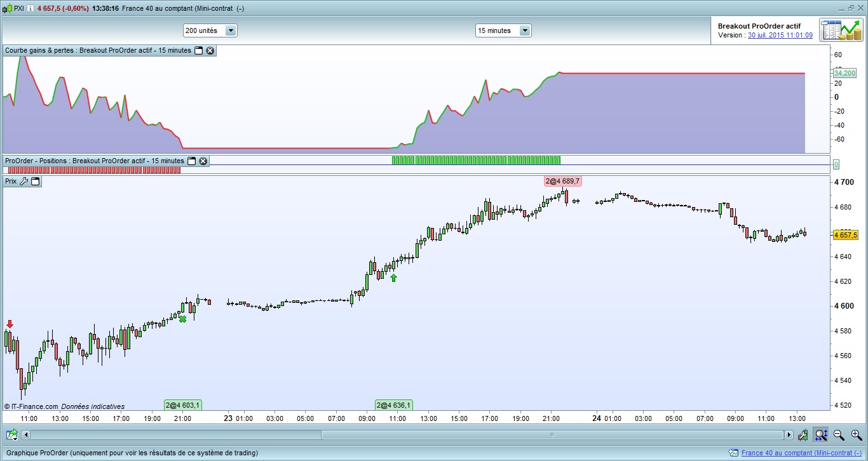Click the Breakout ProOrder actif heading
868x461 pixels.
[759, 26]
